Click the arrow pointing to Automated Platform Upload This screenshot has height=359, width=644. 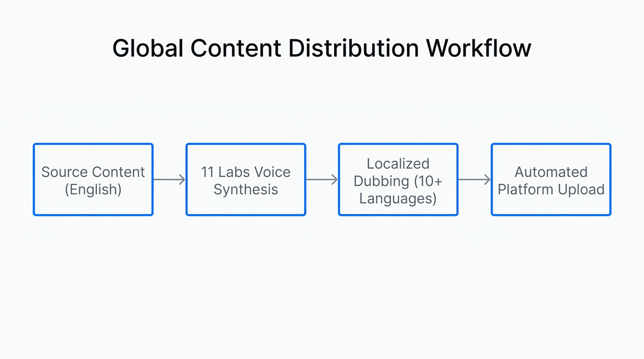[474, 179]
